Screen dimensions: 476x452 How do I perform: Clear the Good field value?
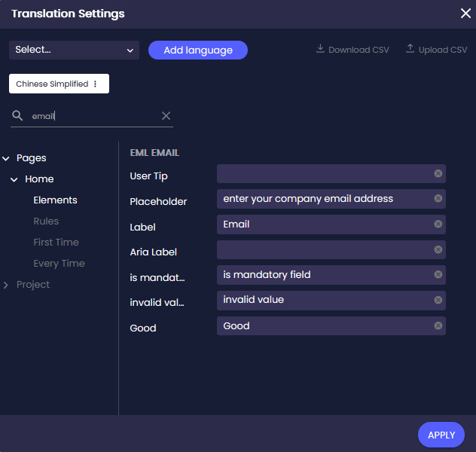[438, 325]
